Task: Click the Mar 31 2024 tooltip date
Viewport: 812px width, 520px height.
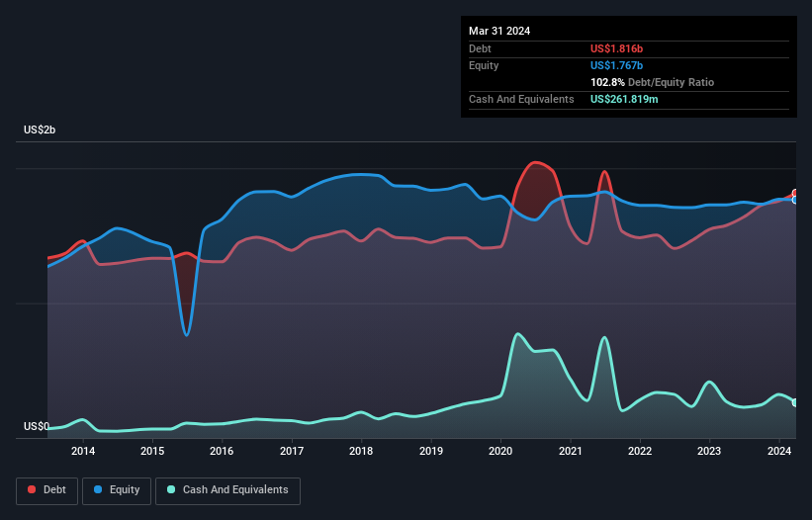Action: (x=499, y=31)
